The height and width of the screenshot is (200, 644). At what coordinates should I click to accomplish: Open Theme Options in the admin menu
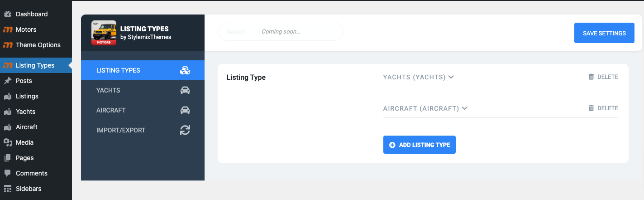pyautogui.click(x=38, y=45)
